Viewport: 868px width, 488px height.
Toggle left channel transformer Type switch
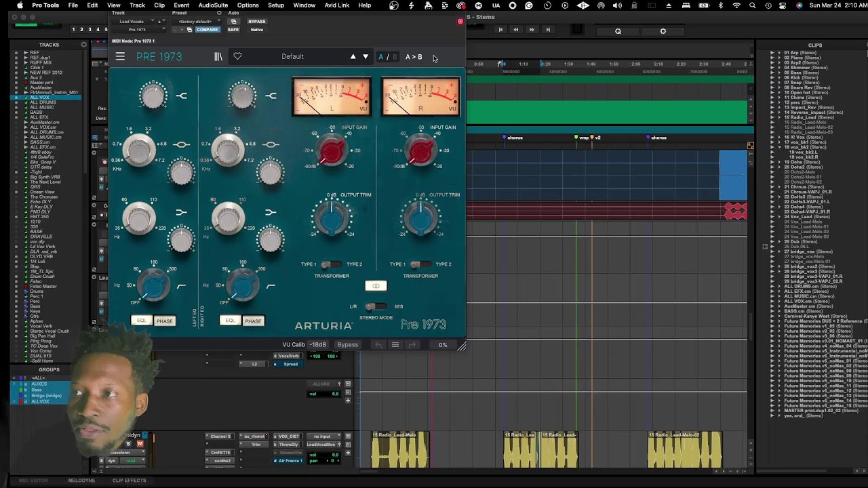coord(332,264)
